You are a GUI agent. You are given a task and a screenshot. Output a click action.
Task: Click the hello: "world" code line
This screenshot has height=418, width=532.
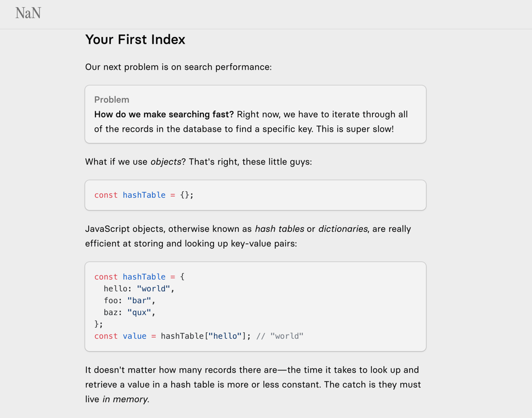click(x=139, y=288)
